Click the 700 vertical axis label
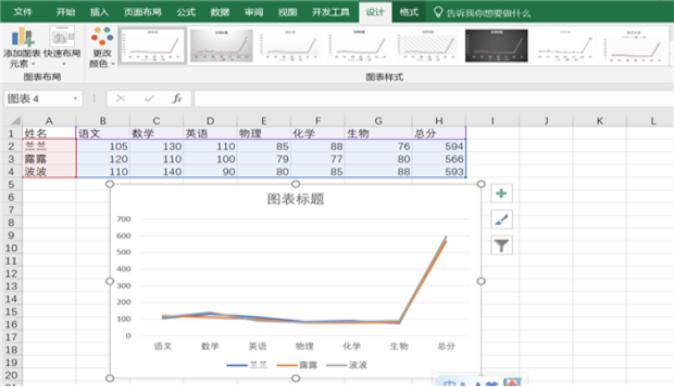674x387 pixels. coord(124,219)
